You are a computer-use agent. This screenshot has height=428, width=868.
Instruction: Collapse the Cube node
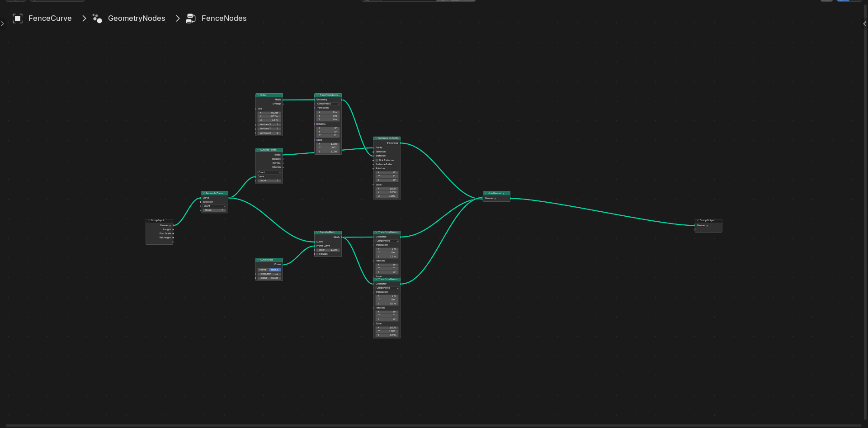coord(258,95)
